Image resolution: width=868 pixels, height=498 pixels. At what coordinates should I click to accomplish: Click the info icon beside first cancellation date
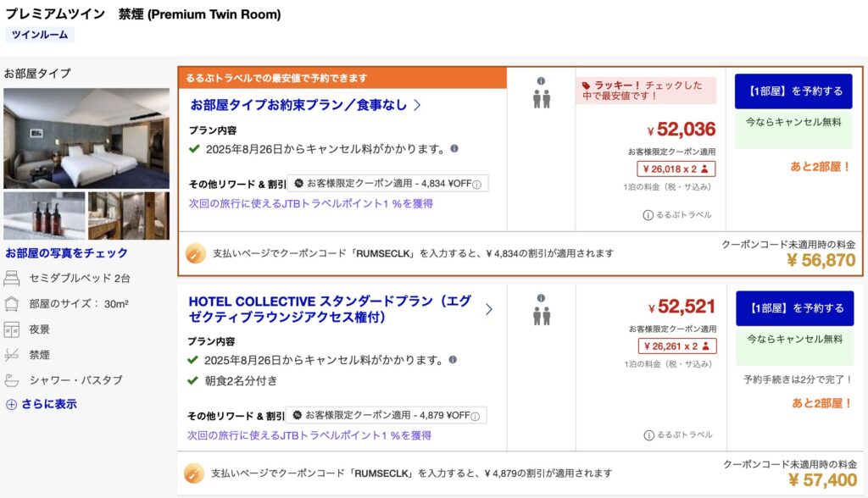(x=454, y=148)
